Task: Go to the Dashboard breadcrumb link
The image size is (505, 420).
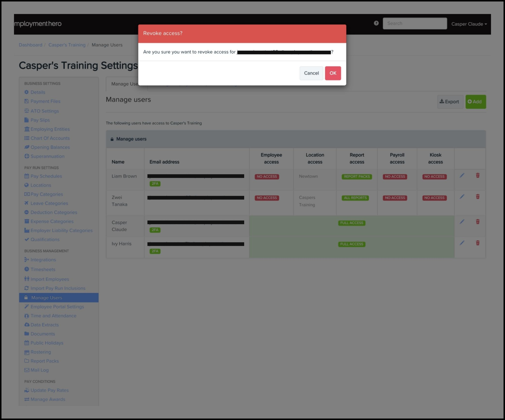Action: pos(30,45)
